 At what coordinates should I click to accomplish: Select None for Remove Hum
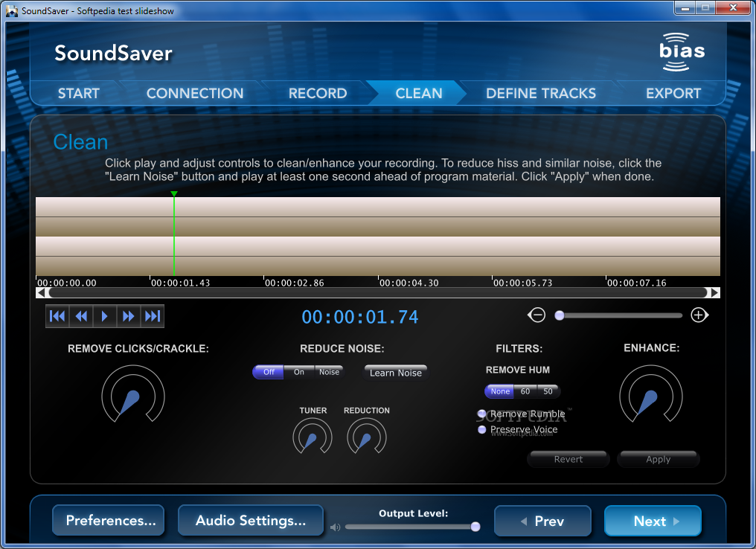500,391
